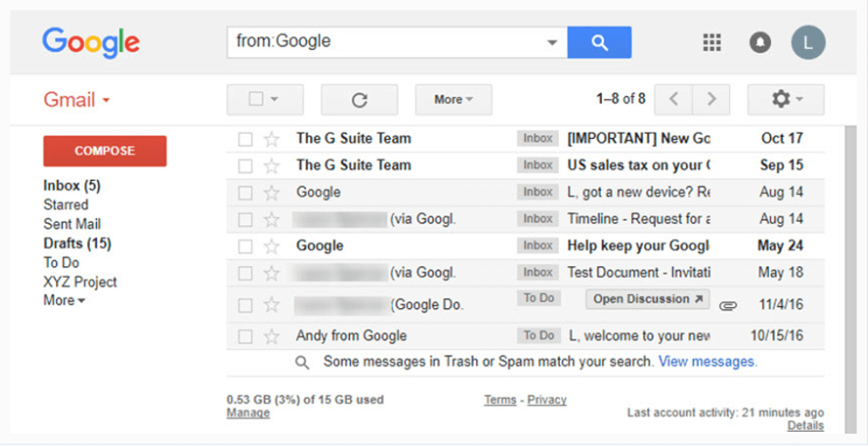Viewport: 868px width, 447px height.
Task: Star the 'L, got a new device' message
Action: [x=272, y=192]
